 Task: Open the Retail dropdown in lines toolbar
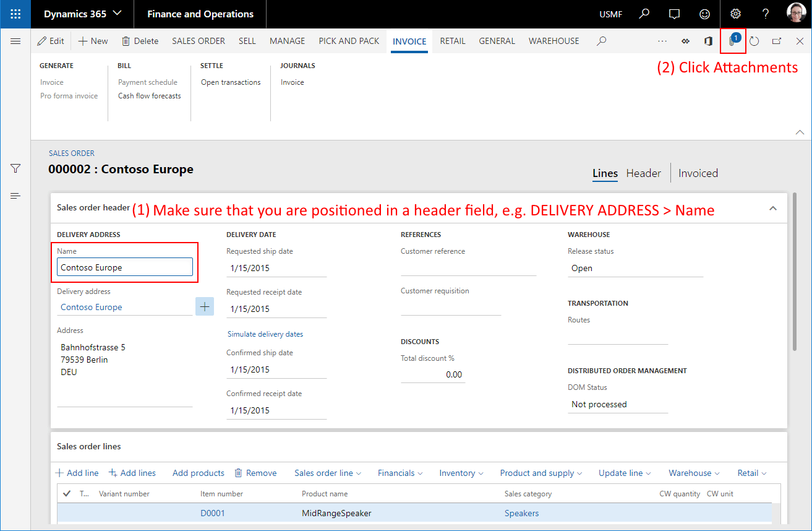point(752,473)
